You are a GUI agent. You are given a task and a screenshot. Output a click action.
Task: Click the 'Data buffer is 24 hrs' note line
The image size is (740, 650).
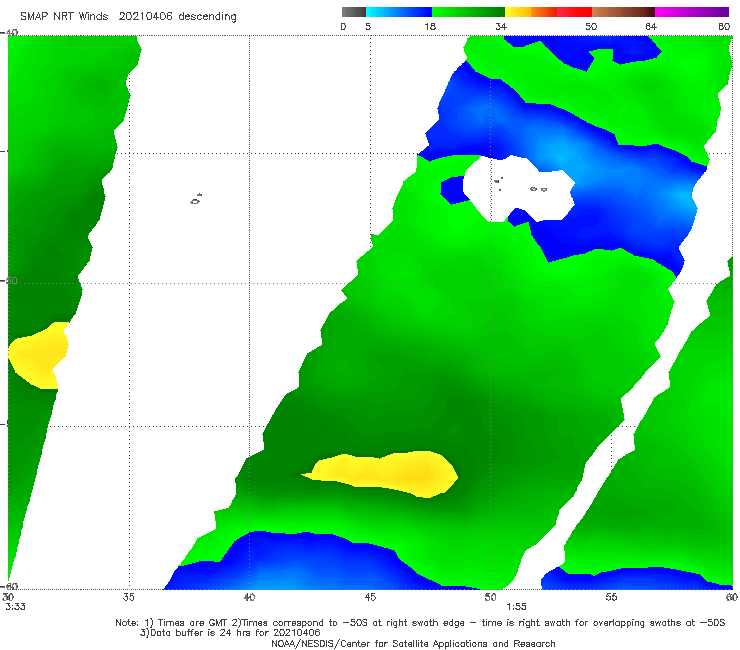[x=230, y=633]
